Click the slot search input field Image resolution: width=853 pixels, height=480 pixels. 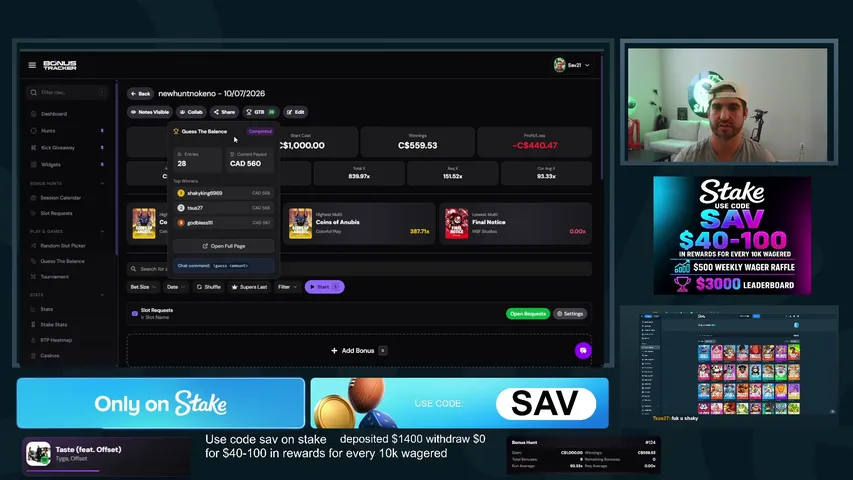pos(359,269)
